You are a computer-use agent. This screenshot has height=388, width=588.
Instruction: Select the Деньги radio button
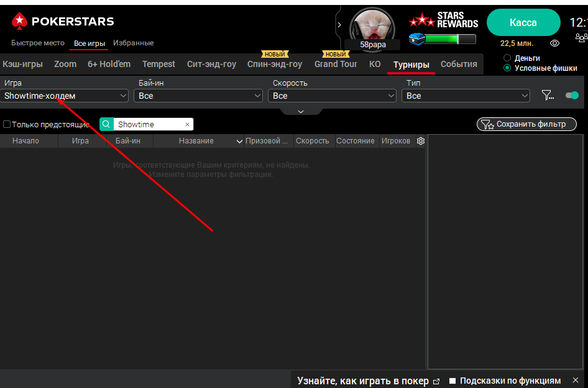tap(507, 58)
